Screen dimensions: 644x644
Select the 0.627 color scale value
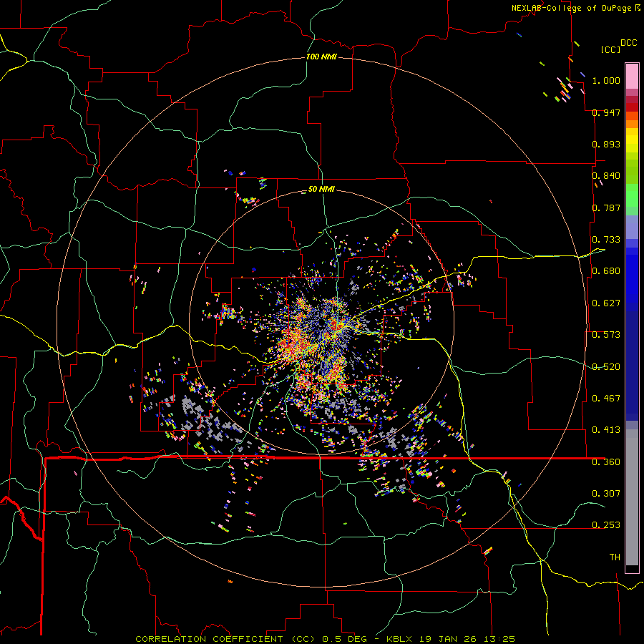point(606,303)
